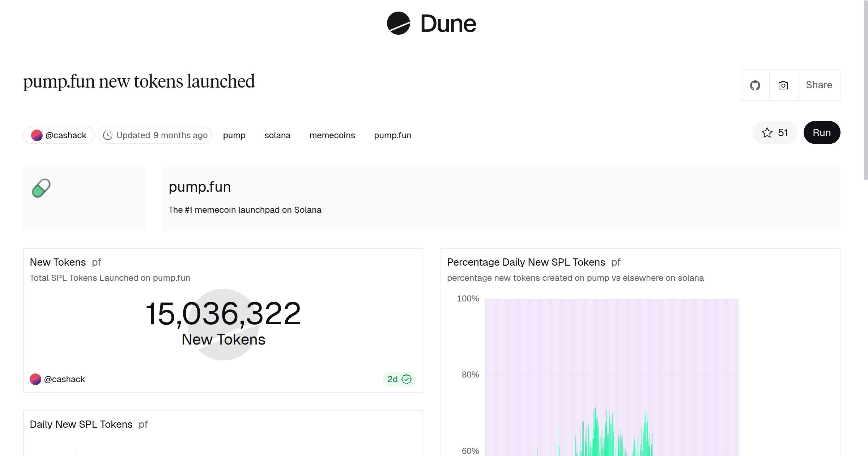Viewport: 868px width, 456px height.
Task: Click the camera screenshot icon
Action: (x=783, y=85)
